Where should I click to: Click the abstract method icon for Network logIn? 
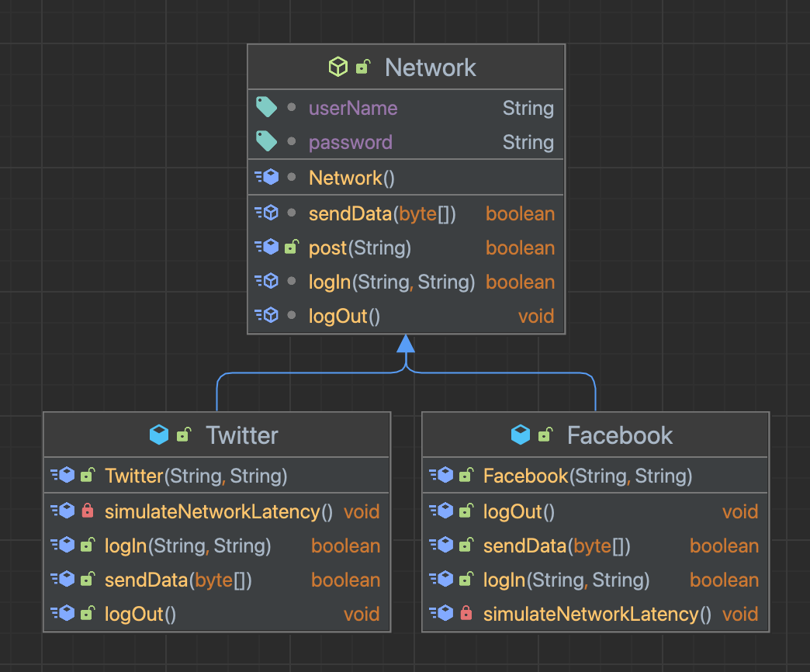(x=267, y=281)
